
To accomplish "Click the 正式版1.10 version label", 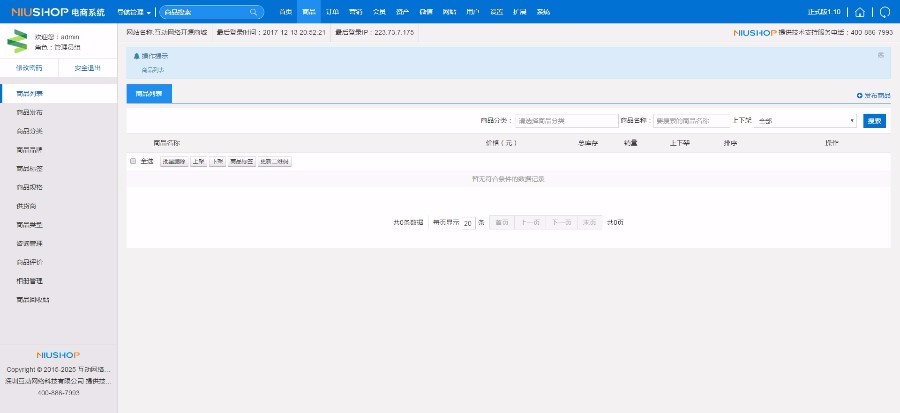I will [824, 12].
